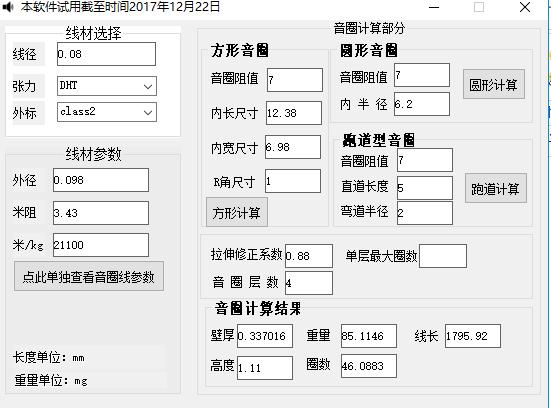The image size is (551, 408).
Task: Focus the empty 单层最大圈数 field
Action: (x=443, y=256)
